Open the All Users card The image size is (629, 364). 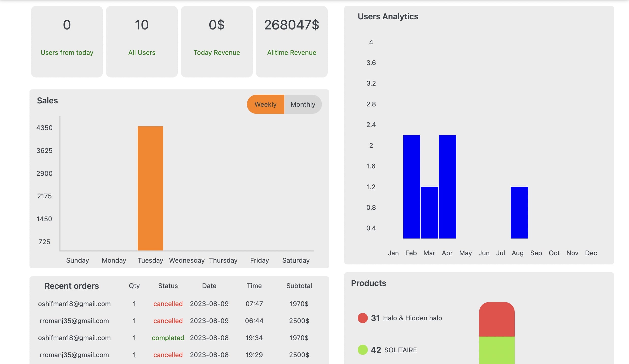142,42
